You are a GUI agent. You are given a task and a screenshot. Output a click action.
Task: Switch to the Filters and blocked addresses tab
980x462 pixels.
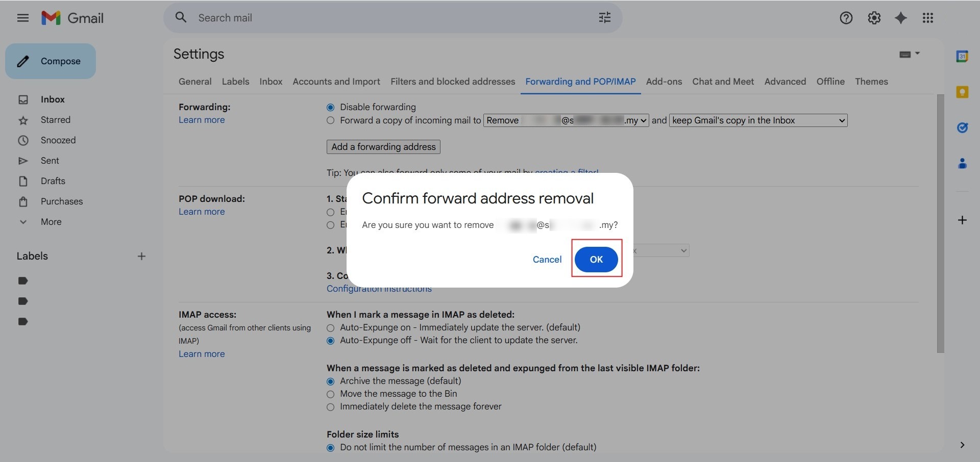(452, 82)
